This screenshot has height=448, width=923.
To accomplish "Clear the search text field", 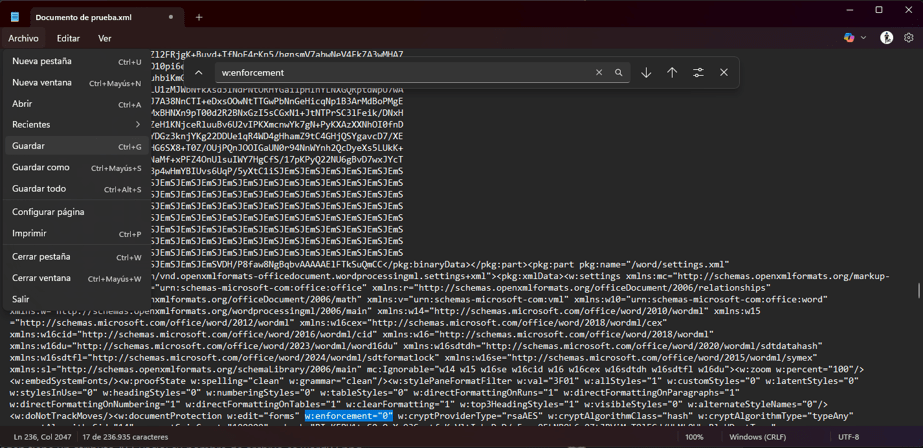I will 599,73.
